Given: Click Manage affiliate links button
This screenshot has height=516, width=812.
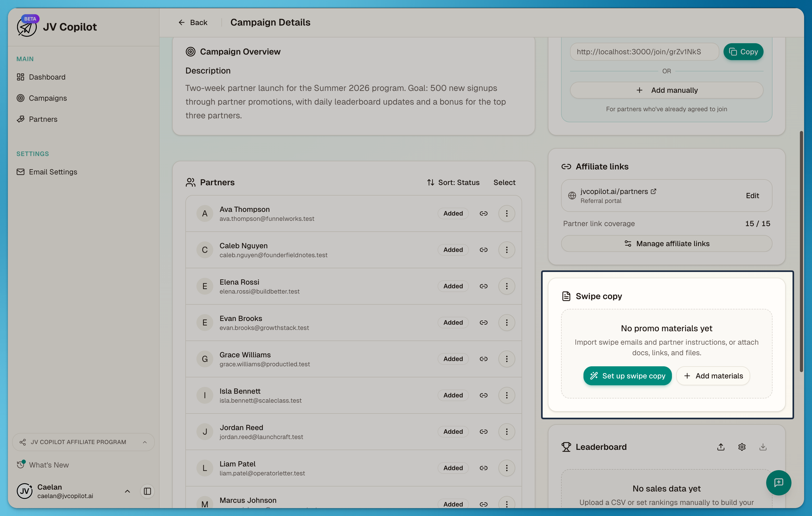Looking at the screenshot, I should [x=666, y=244].
